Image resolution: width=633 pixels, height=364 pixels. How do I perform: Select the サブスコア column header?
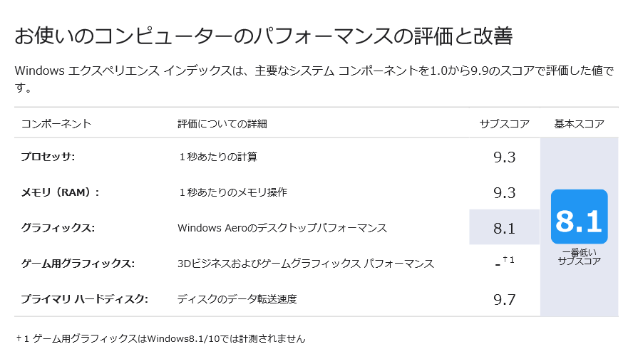pyautogui.click(x=504, y=124)
